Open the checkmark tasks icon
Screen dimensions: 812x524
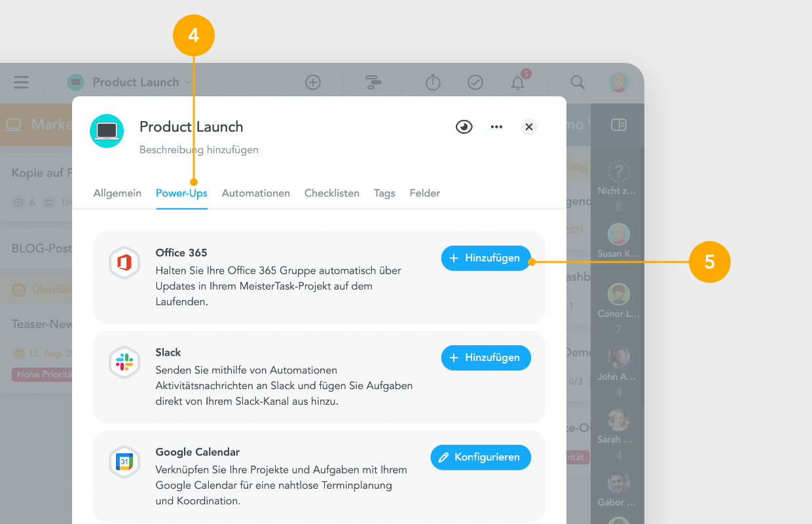point(475,82)
